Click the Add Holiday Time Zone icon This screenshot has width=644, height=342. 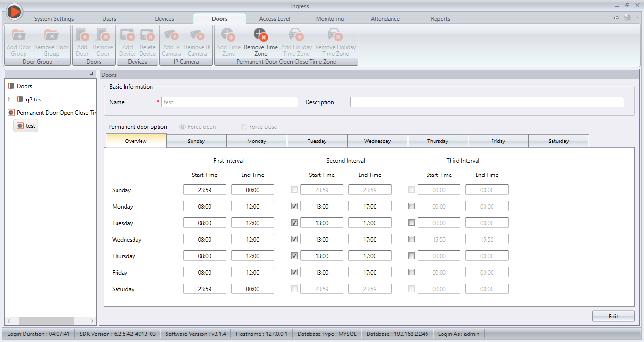(x=296, y=35)
